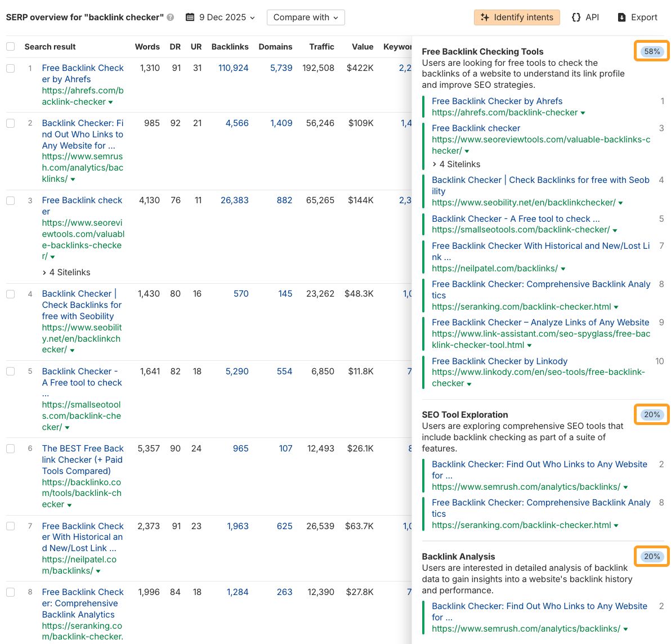The height and width of the screenshot is (644, 671).
Task: Click the calendar icon beside the date
Action: click(x=191, y=17)
